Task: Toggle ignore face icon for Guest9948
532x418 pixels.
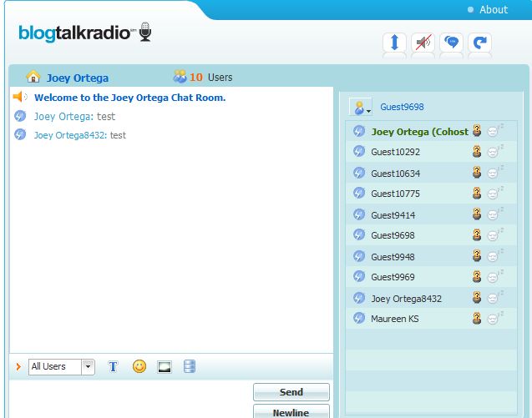Action: 494,256
